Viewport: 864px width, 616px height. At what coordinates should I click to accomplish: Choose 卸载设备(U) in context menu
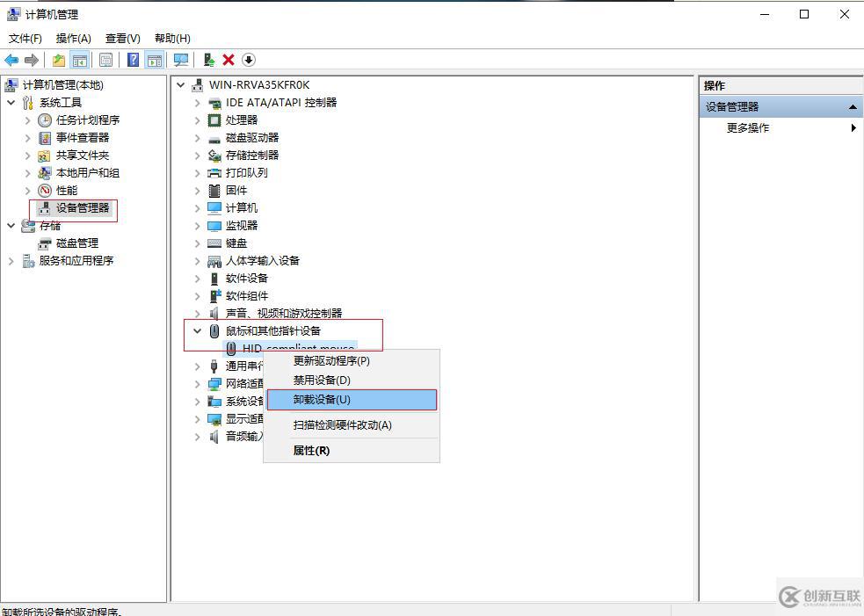(x=352, y=400)
